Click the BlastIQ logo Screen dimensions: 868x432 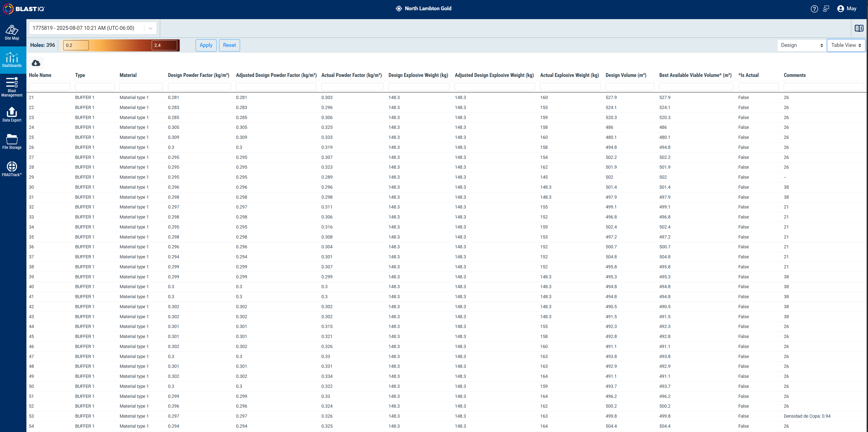click(x=24, y=9)
